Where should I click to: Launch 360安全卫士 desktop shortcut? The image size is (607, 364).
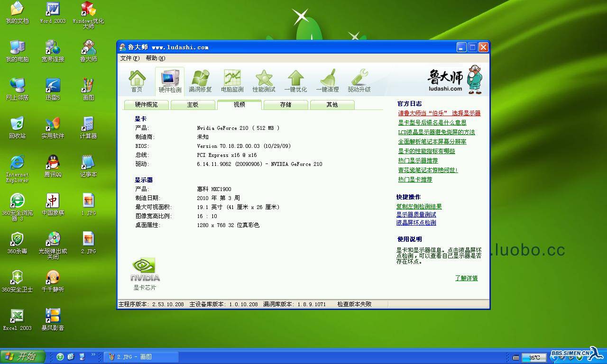click(x=17, y=282)
